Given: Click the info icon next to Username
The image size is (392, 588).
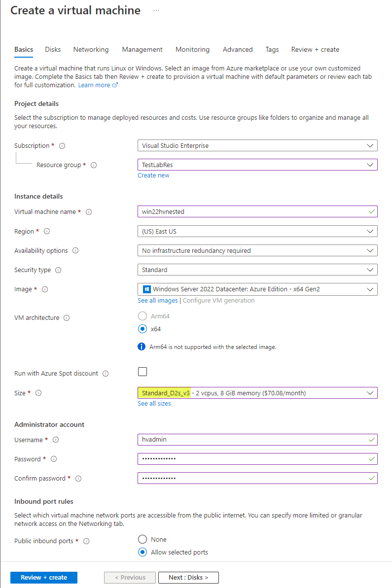Looking at the screenshot, I should 56,440.
